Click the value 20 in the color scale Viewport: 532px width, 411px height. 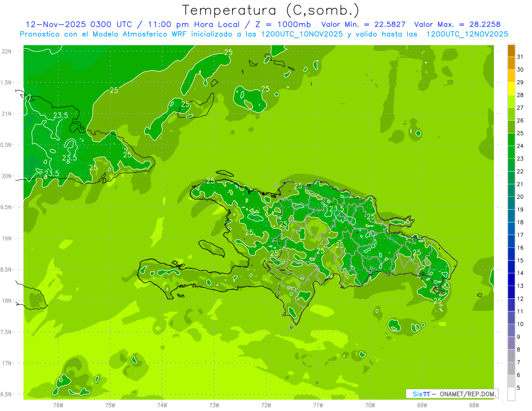[x=520, y=197]
